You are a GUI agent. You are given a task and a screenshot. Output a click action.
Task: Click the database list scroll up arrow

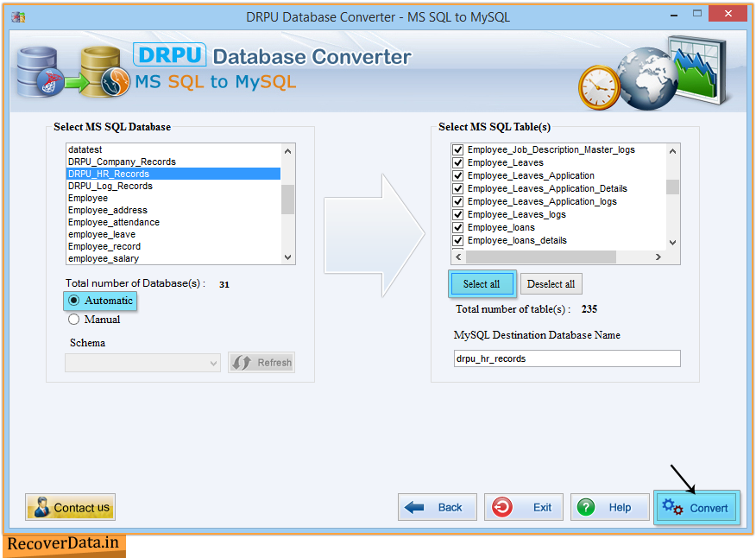[288, 151]
